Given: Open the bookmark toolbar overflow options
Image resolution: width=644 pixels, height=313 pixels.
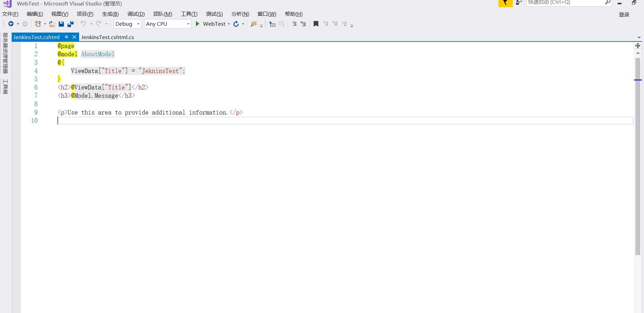Looking at the screenshot, I should pos(352,25).
